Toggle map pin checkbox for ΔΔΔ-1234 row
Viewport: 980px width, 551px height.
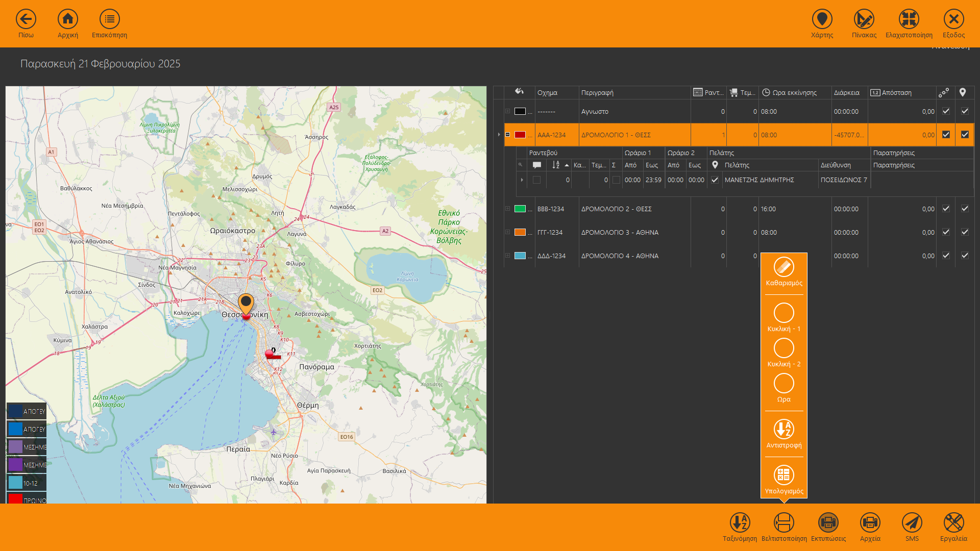click(x=965, y=256)
